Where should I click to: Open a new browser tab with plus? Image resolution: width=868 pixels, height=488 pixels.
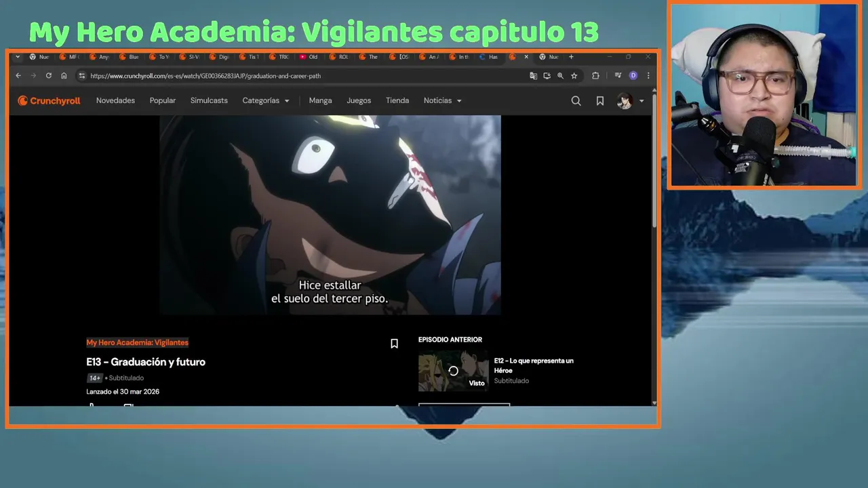pyautogui.click(x=571, y=57)
